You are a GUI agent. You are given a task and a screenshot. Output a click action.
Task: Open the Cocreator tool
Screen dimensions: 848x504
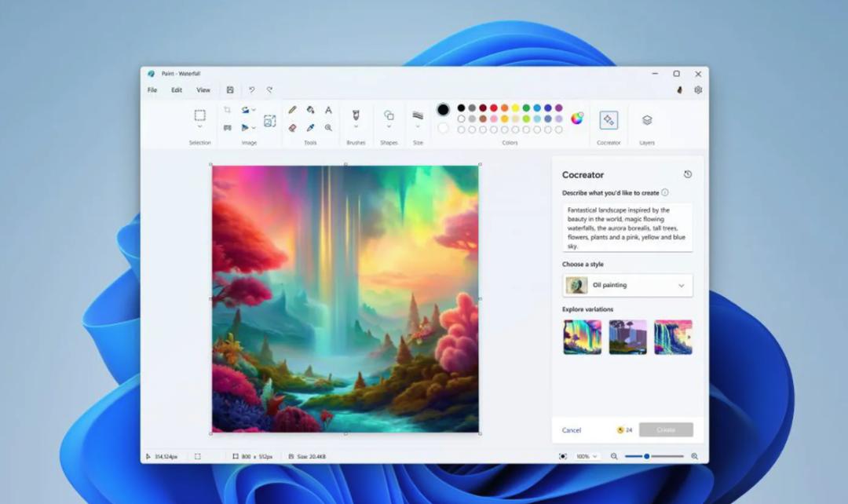pos(609,120)
